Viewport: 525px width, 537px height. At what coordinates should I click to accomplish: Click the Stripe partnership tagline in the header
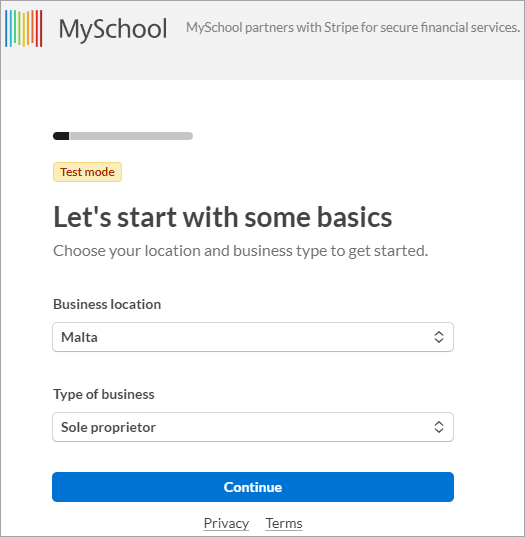click(353, 28)
